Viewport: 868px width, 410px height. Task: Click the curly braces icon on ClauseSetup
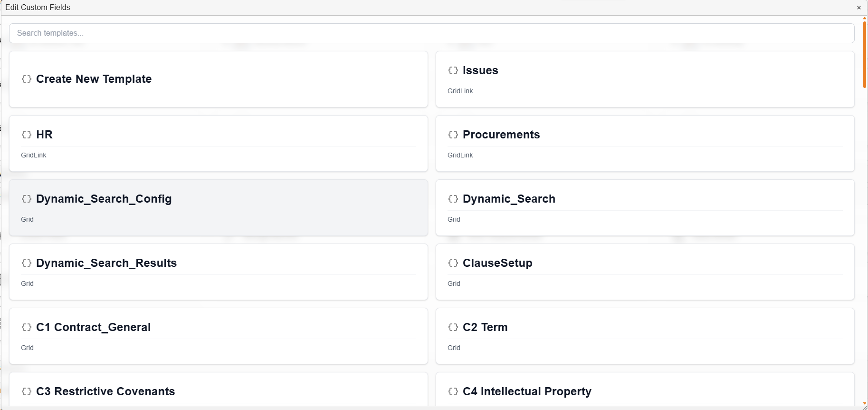(453, 263)
